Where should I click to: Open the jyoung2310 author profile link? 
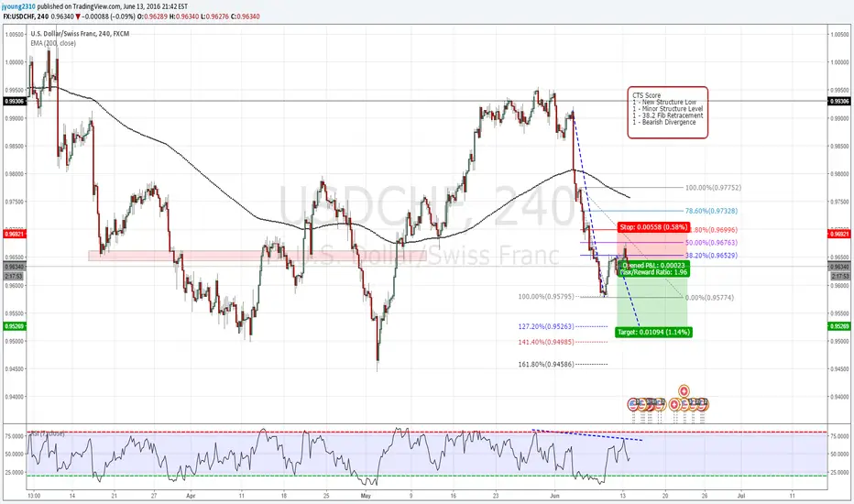pos(18,6)
